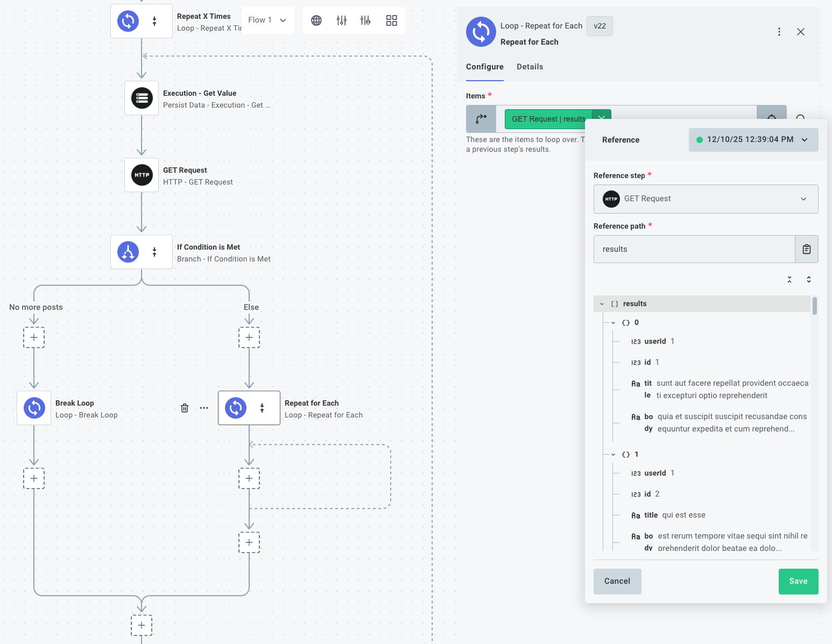
Task: Collapse object 1 in the results list
Action: click(x=612, y=454)
